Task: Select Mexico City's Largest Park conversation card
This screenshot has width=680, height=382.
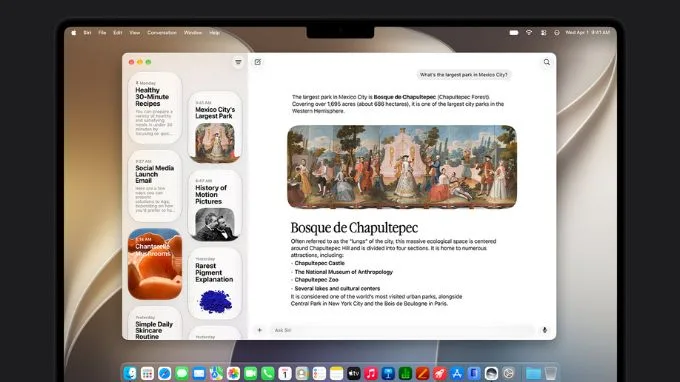Action: 215,127
